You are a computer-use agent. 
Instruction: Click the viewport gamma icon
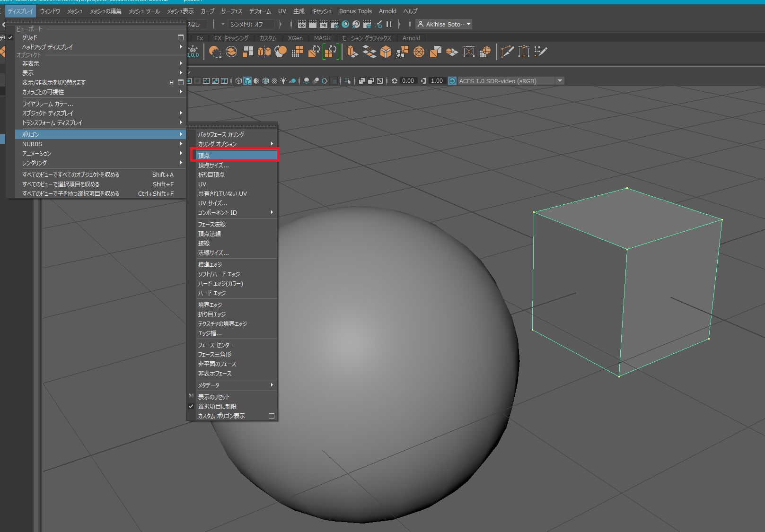pyautogui.click(x=423, y=81)
